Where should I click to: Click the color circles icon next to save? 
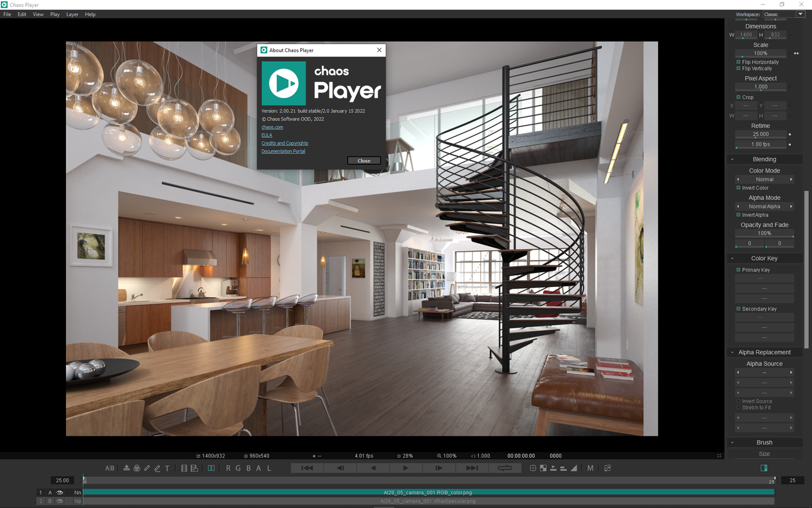[x=136, y=468]
